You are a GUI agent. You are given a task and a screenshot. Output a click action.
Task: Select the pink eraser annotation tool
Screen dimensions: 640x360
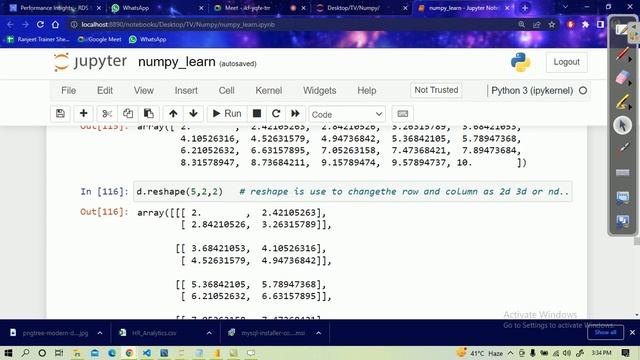[622, 77]
